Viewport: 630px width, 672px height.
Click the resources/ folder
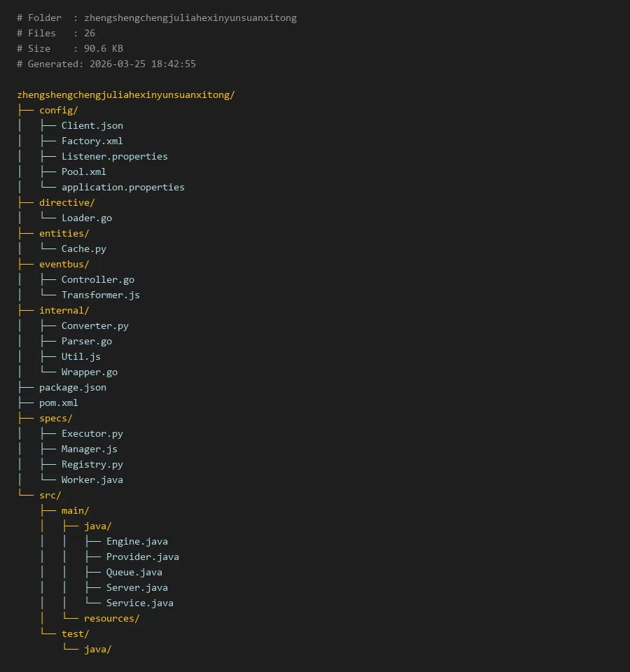(111, 618)
